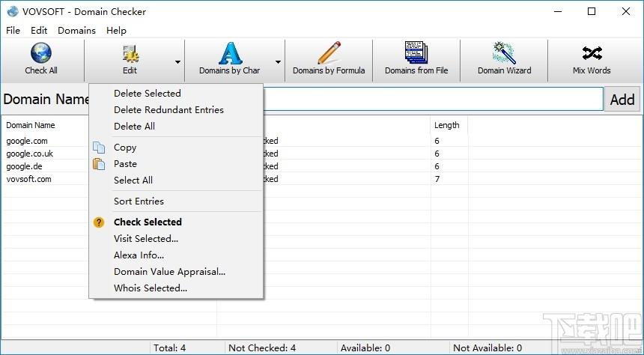Click length value 7 for vovsoft.com
644x355 pixels.
point(437,179)
